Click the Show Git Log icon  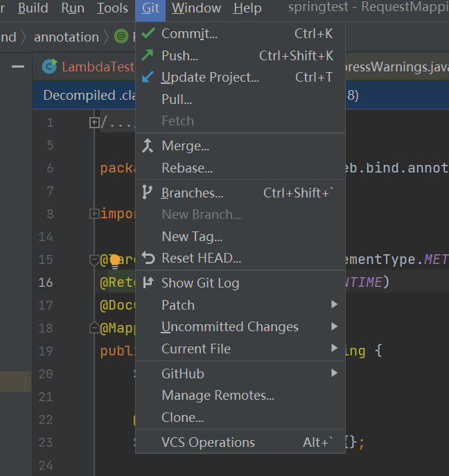(x=148, y=282)
